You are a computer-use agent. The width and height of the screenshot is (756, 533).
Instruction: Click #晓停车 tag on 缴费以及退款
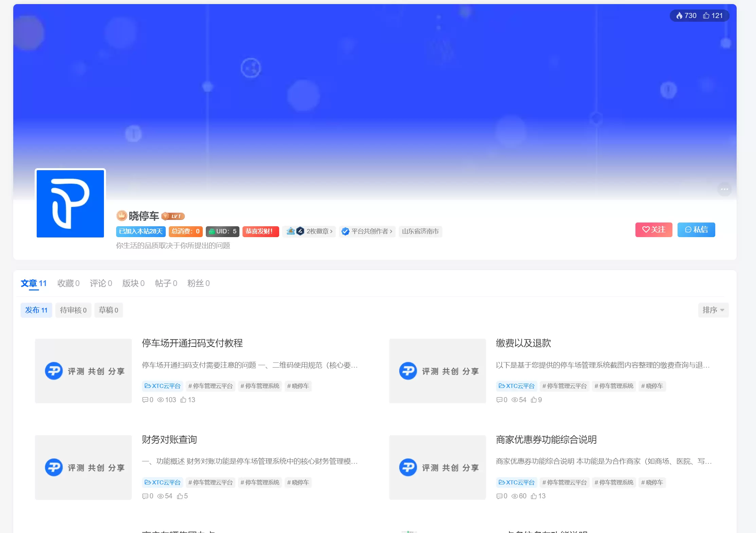652,386
